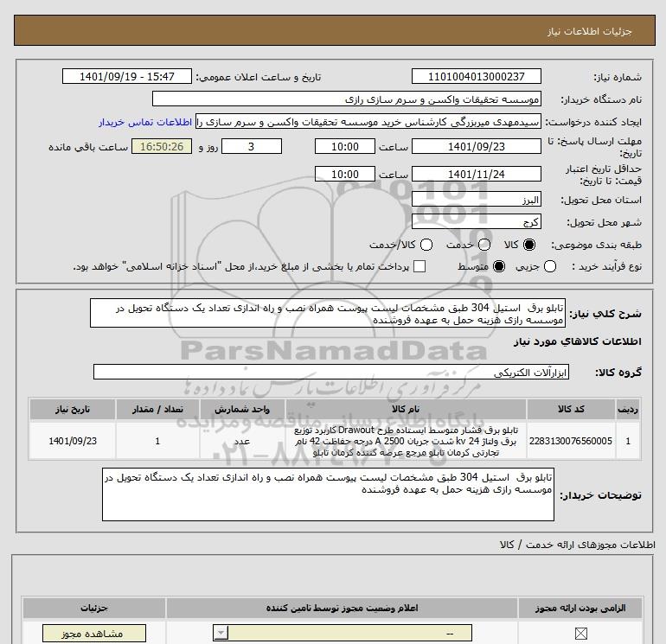Click the اطلاعات مجوزهای ارائه خدمت / کالا heading
The width and height of the screenshot is (666, 644).
tap(577, 545)
